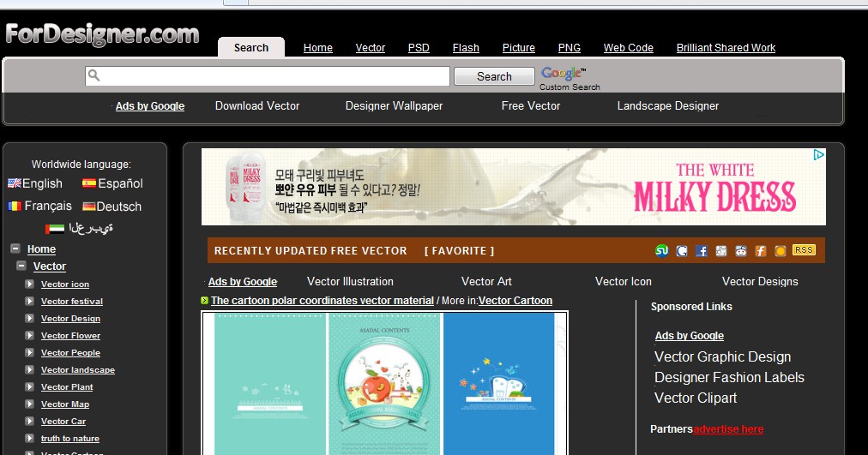868x455 pixels.
Task: Expand the Vector landscape arrow
Action: tap(29, 369)
